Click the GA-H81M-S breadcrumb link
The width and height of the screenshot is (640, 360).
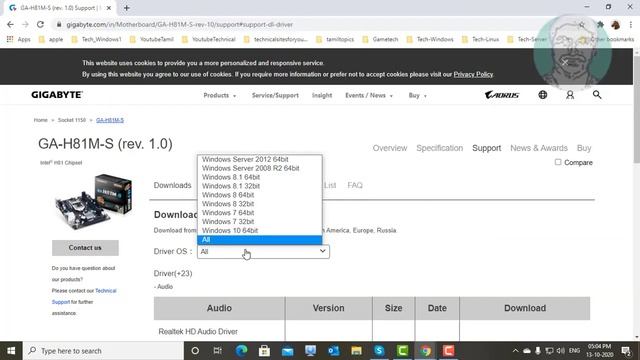coord(110,120)
